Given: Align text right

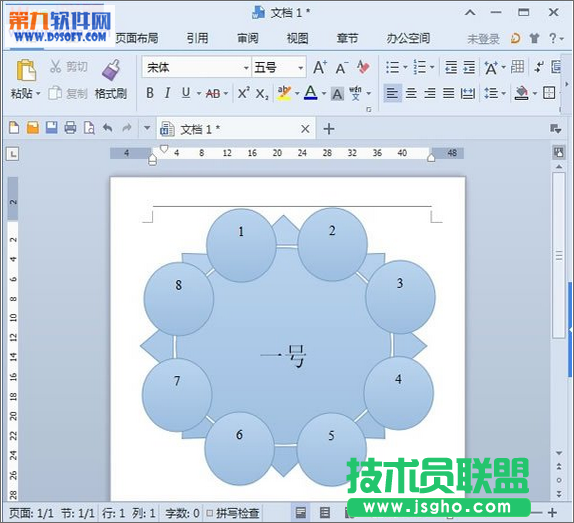Looking at the screenshot, I should 430,94.
